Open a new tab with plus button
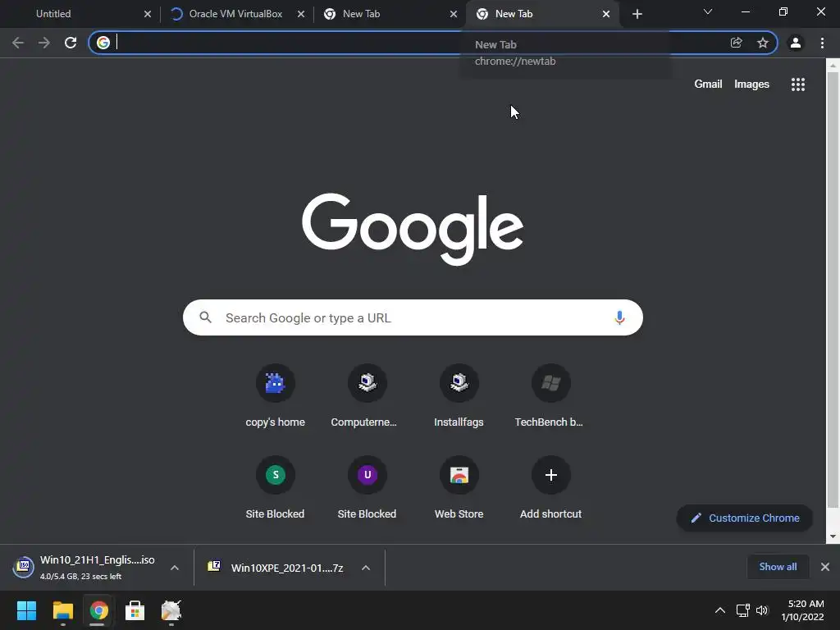This screenshot has height=630, width=840. [637, 14]
